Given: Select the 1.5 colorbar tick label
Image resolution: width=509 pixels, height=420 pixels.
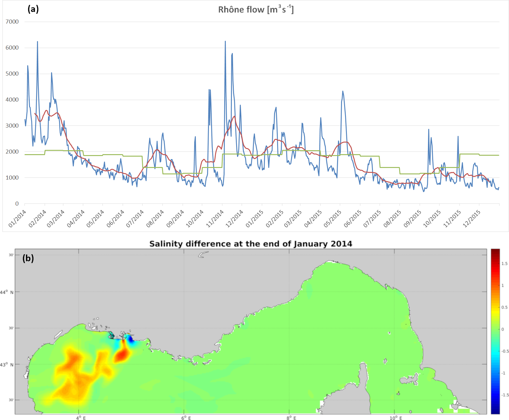Looking at the screenshot, I should [504, 264].
